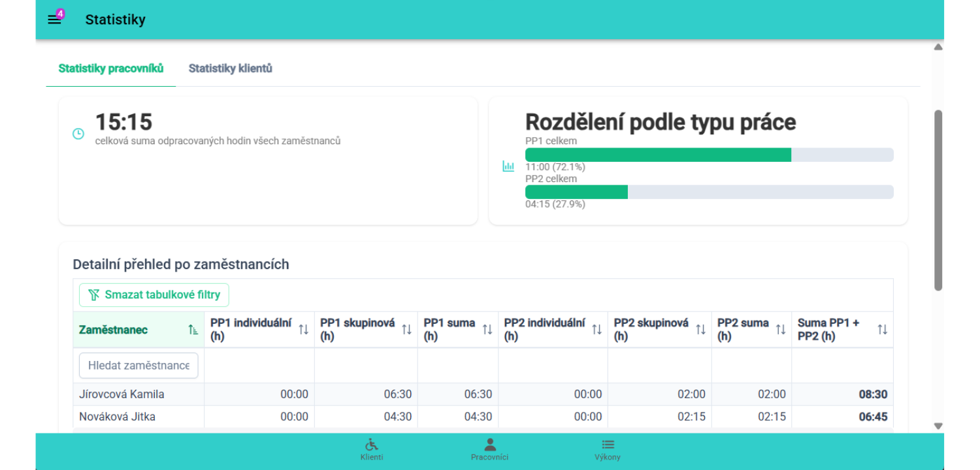Toggle Zaměstnanec column sort order
Screen dimensions: 980x470
193,330
